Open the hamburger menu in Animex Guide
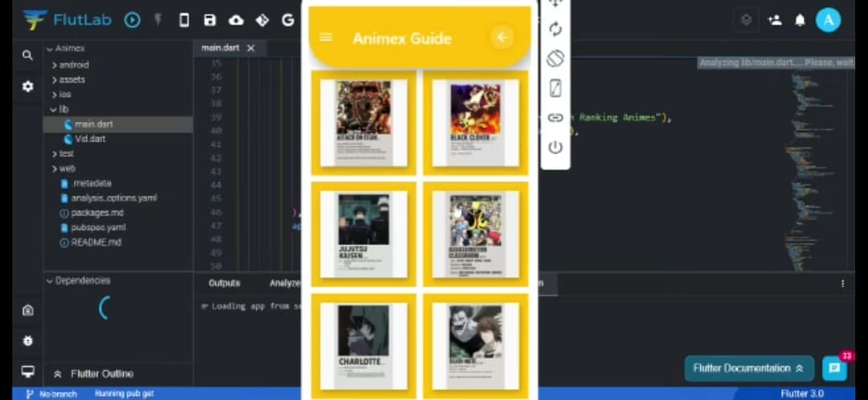 (326, 37)
